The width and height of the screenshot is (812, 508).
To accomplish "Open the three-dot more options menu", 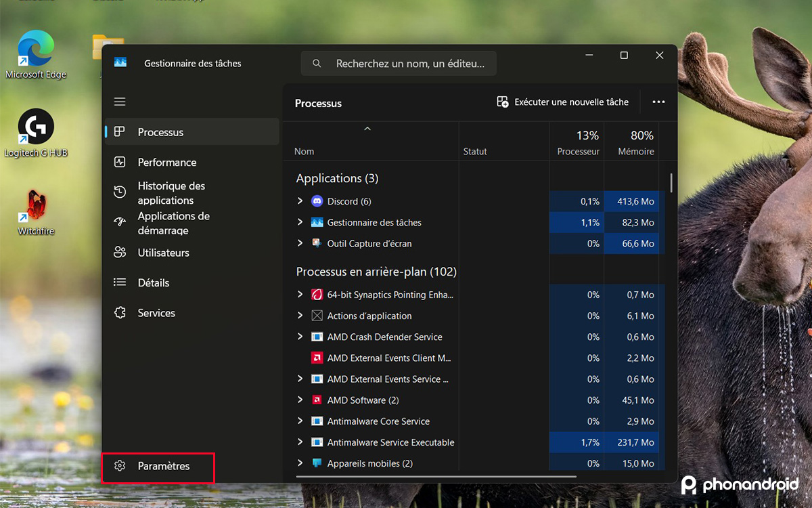I will point(658,102).
